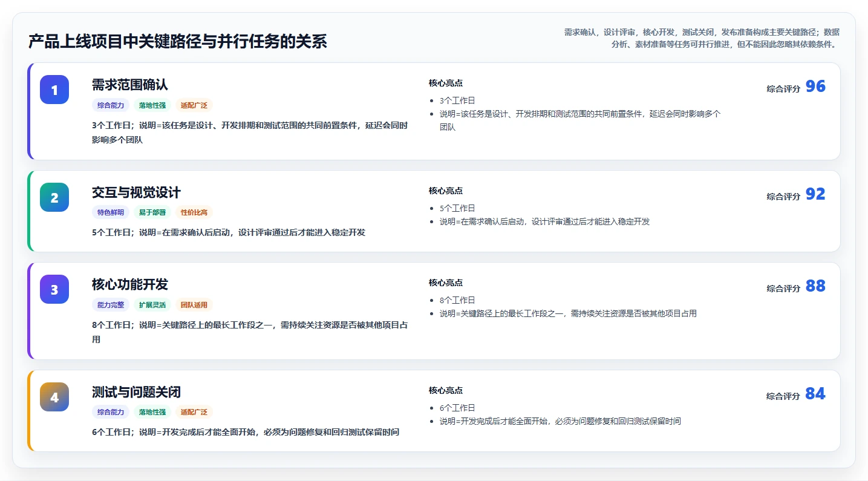Click 综合评分 label beside score 92
Viewport: 868px width, 481px height.
pyautogui.click(x=783, y=197)
